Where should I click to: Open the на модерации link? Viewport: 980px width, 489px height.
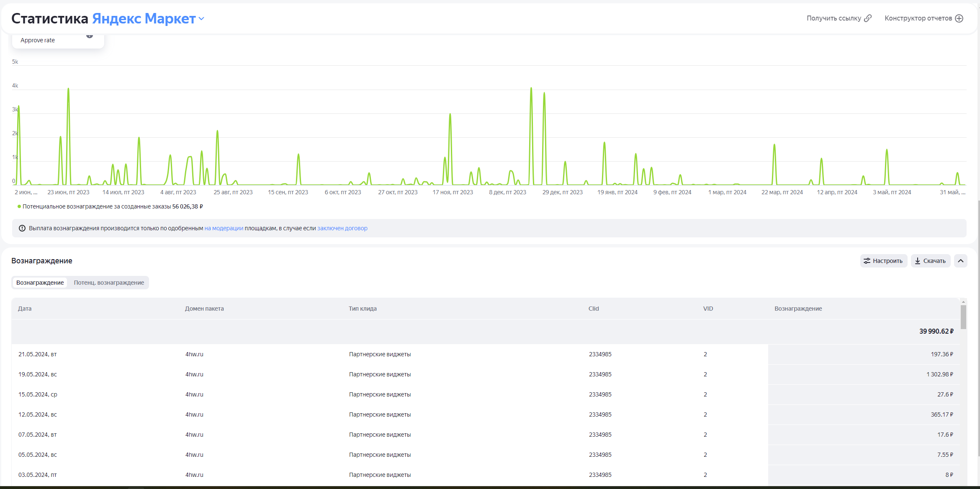(x=224, y=228)
